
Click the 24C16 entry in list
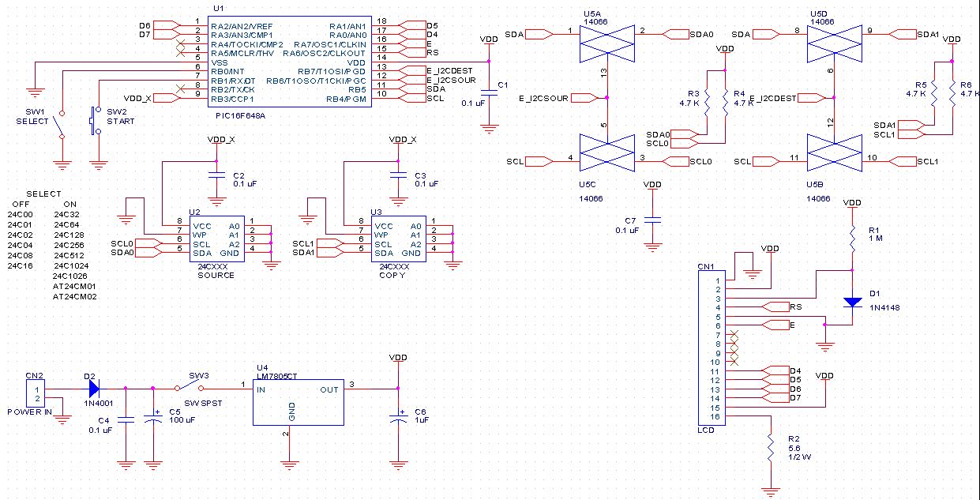(21, 266)
